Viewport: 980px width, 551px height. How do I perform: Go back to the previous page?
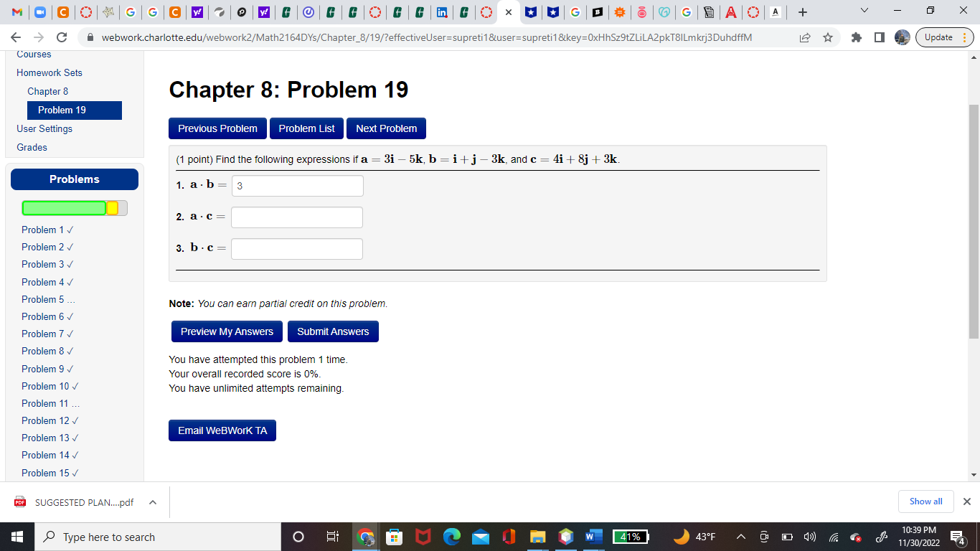point(16,37)
